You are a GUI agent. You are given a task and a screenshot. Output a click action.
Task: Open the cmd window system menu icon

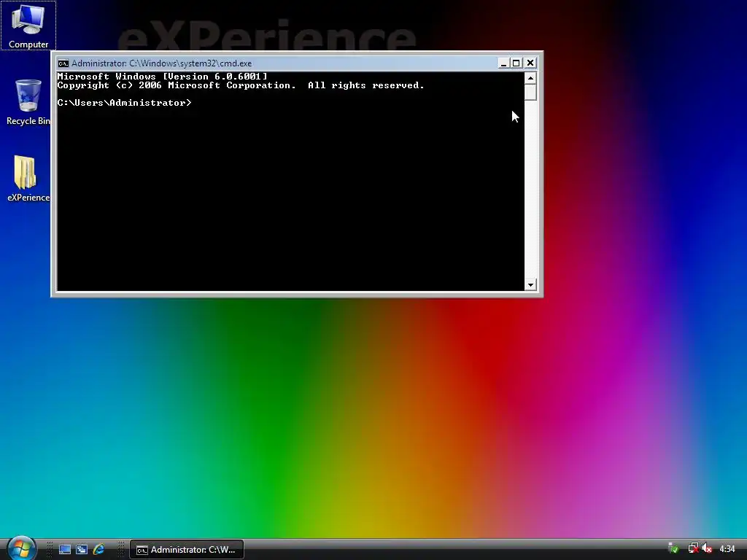(63, 63)
